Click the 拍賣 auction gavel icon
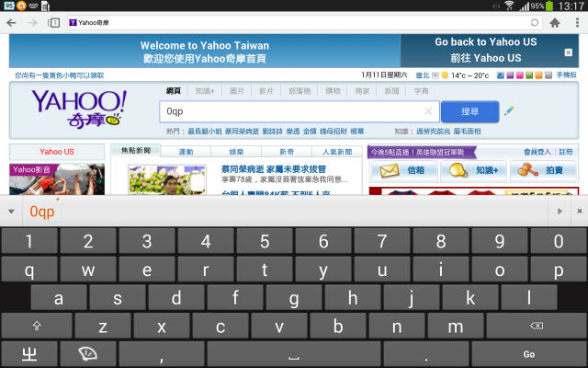Screen dimensions: 588x368 coord(528,170)
